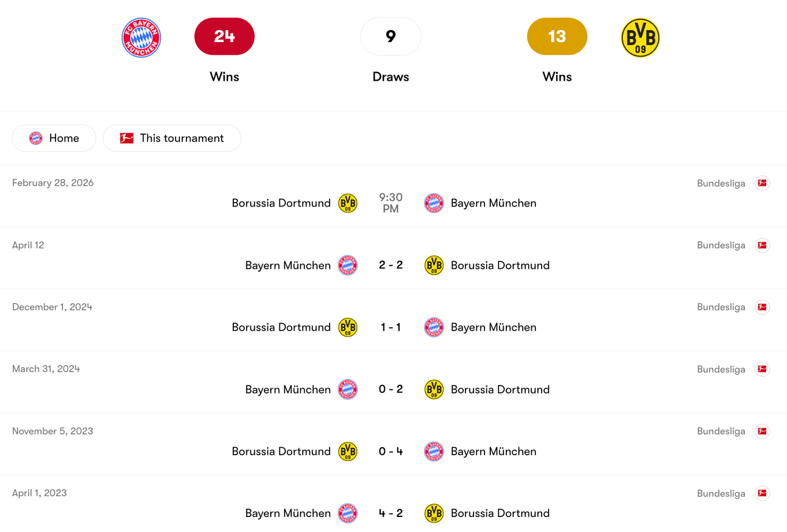Click Bundesliga logo on February 28, 2026 match
This screenshot has width=787, height=532.
(762, 183)
